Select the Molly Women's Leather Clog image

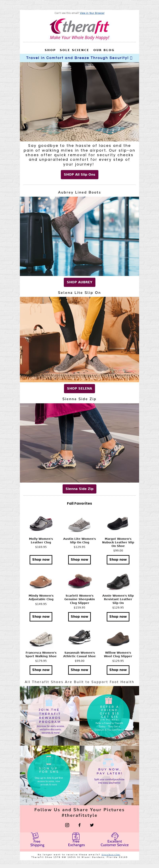point(41,524)
